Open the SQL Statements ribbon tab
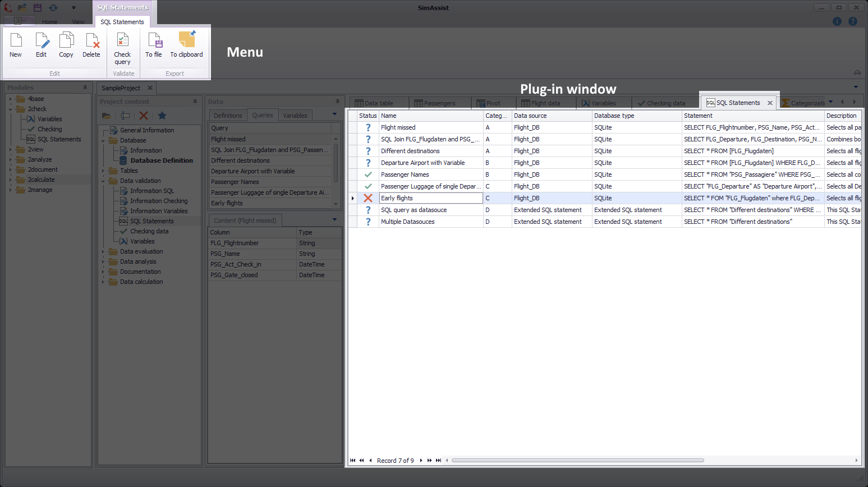This screenshot has width=868, height=487. pos(122,22)
